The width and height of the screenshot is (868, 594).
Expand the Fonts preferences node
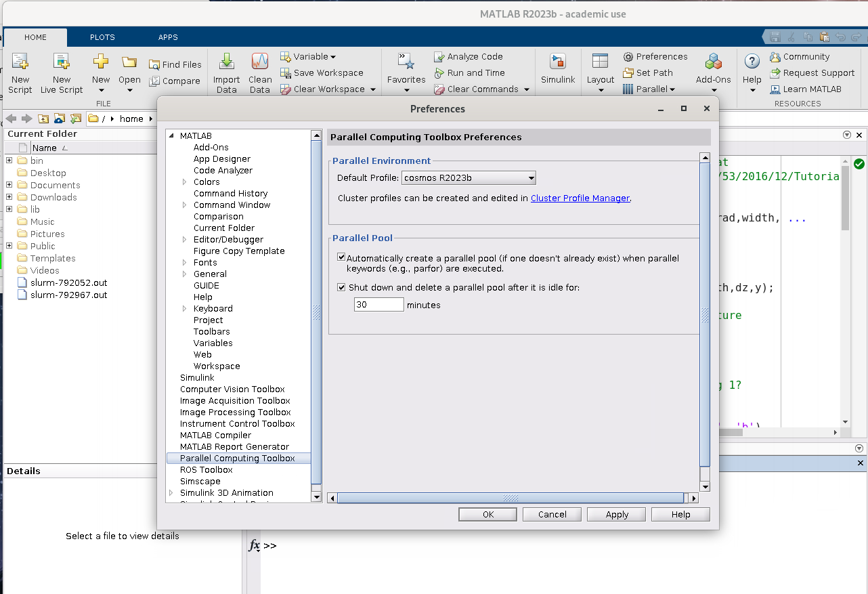(184, 262)
